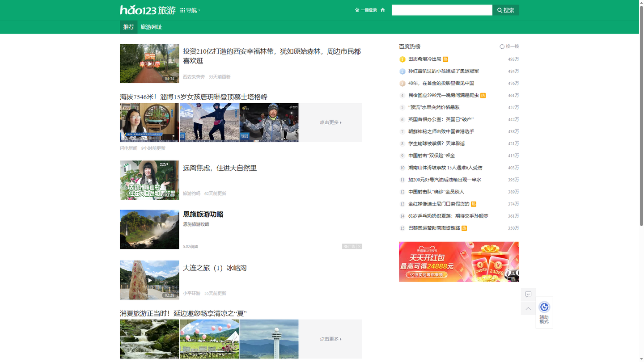
Task: Open the 大连之旅（1）冰峪沟 headline
Action: [x=215, y=268]
